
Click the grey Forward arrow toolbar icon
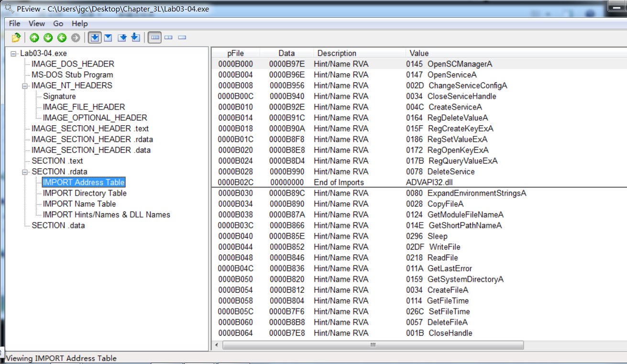[76, 38]
